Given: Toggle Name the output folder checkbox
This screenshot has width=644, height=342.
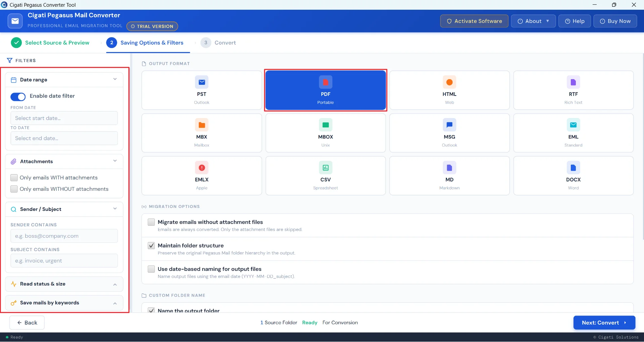Looking at the screenshot, I should tap(151, 310).
